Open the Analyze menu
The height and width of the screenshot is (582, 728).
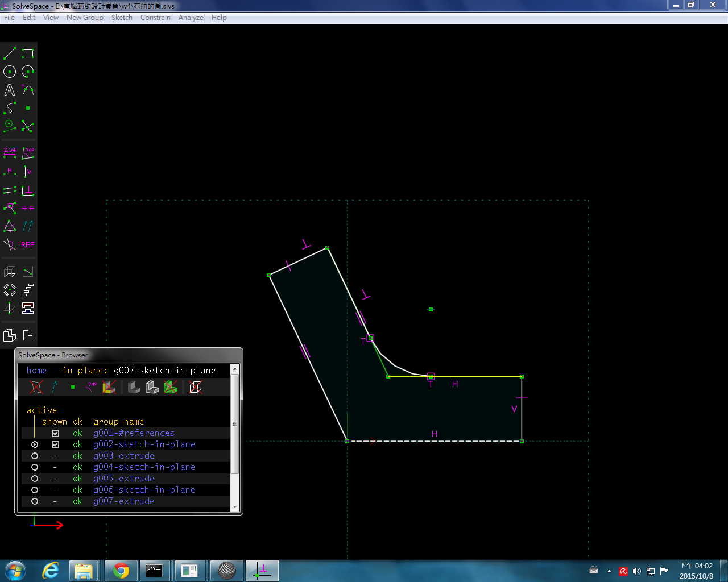[x=191, y=18]
